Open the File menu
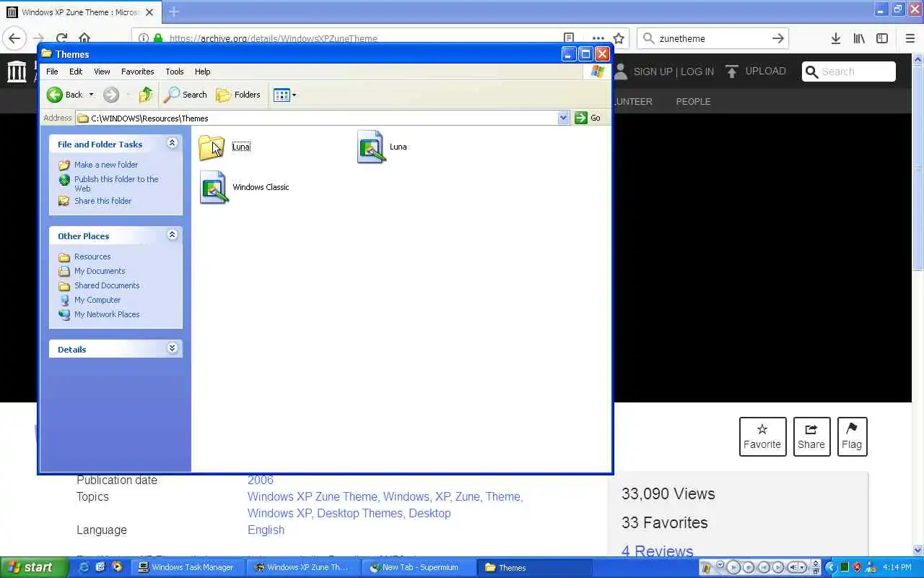This screenshot has width=924, height=578. [x=52, y=72]
